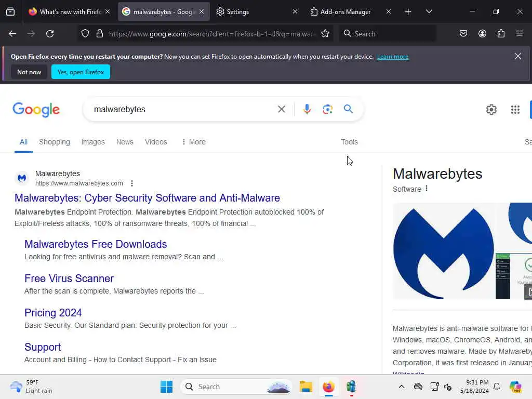532x399 pixels.
Task: Open Malwarebytes: Cyber Security Software result
Action: [147, 198]
